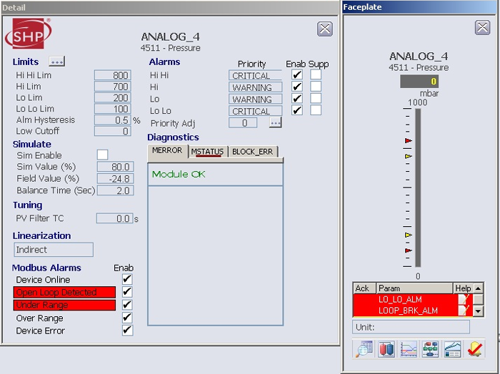This screenshot has width=500, height=374.
Task: Click Hi Lim value field 700
Action: 113,86
